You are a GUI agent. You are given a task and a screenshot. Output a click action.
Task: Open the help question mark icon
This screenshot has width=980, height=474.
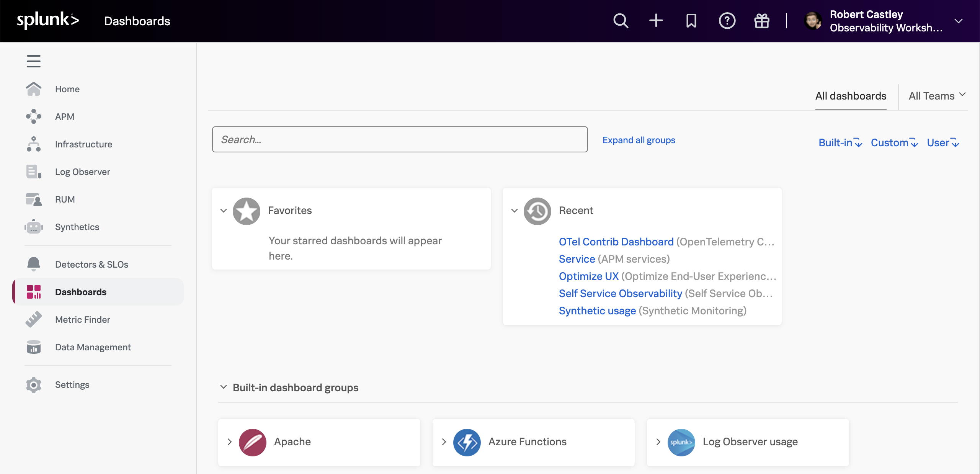click(727, 21)
